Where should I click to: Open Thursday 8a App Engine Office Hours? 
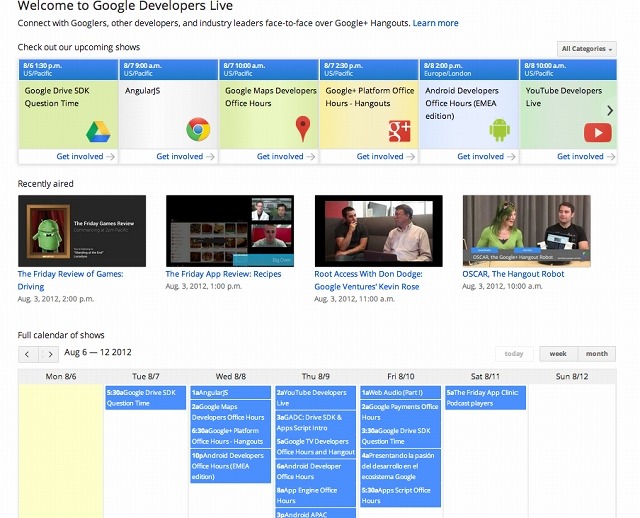(x=316, y=495)
